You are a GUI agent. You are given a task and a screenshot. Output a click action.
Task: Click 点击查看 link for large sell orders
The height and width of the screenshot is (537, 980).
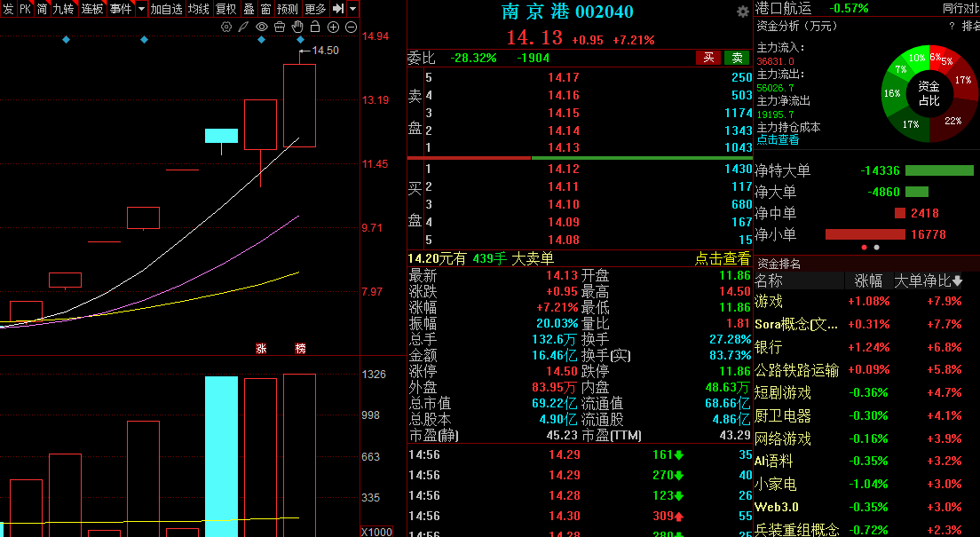point(723,258)
